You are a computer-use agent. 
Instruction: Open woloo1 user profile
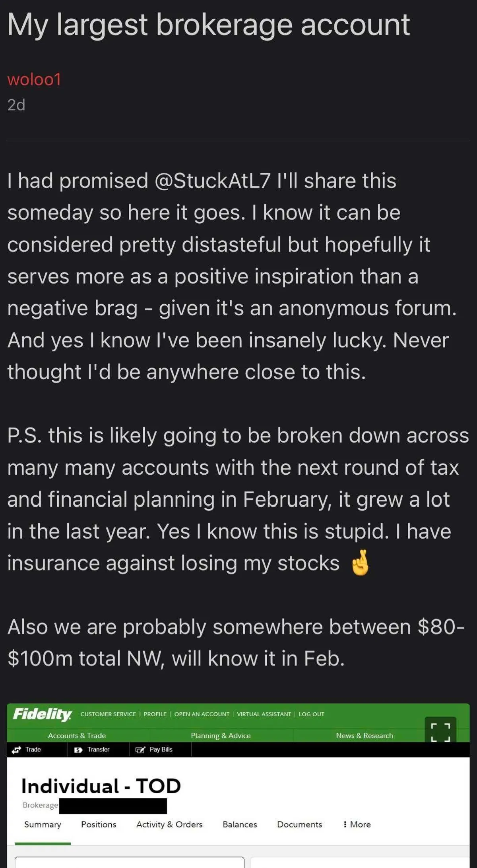34,79
